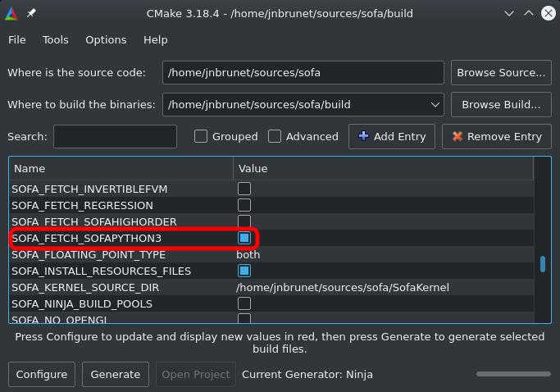Click the CMake logo icon in title bar

[x=11, y=14]
